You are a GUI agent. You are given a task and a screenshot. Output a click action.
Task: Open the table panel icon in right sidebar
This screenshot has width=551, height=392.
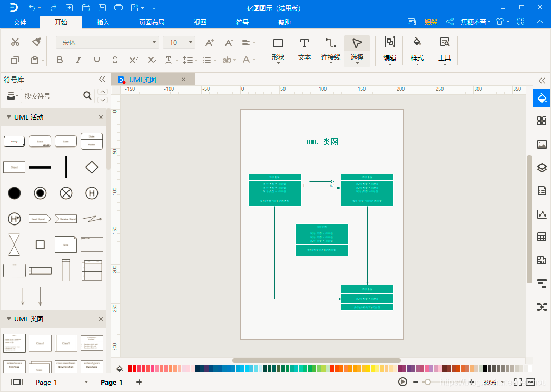point(542,237)
